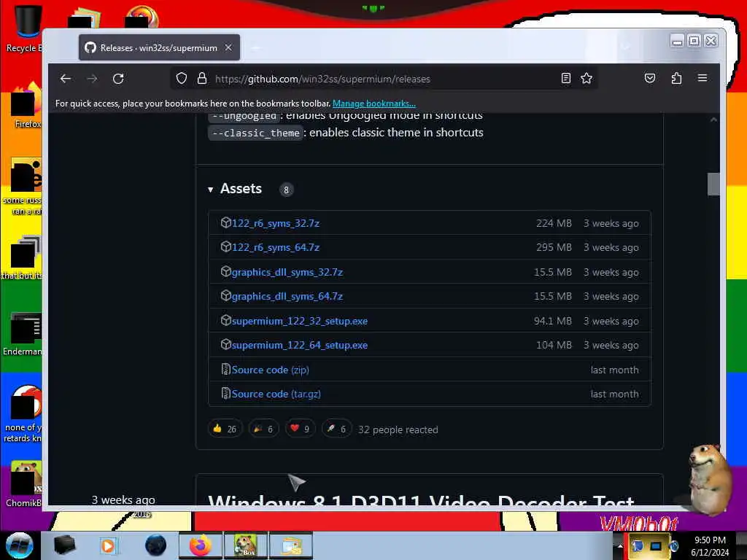Show site security padlock info
The height and width of the screenshot is (560, 747).
tap(202, 79)
